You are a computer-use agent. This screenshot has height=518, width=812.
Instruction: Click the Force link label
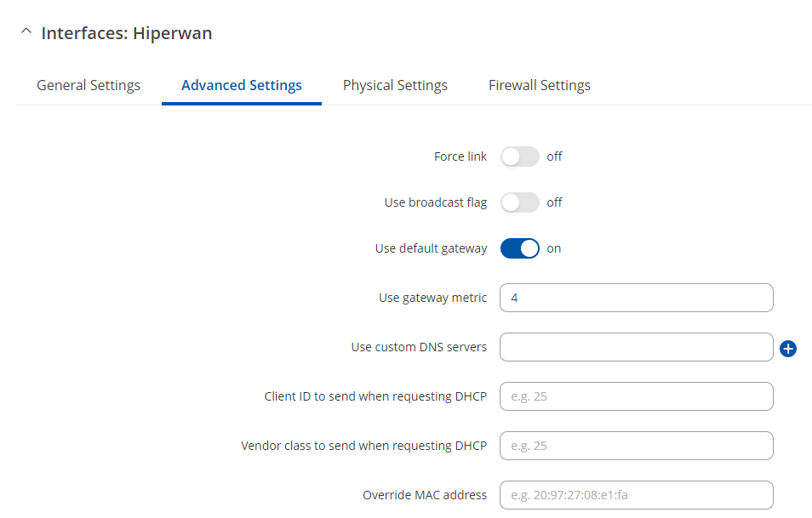460,157
